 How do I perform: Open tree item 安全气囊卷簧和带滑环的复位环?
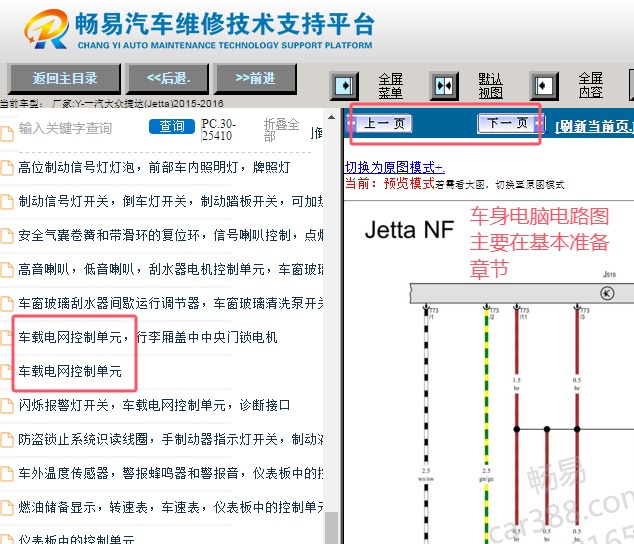(170, 235)
